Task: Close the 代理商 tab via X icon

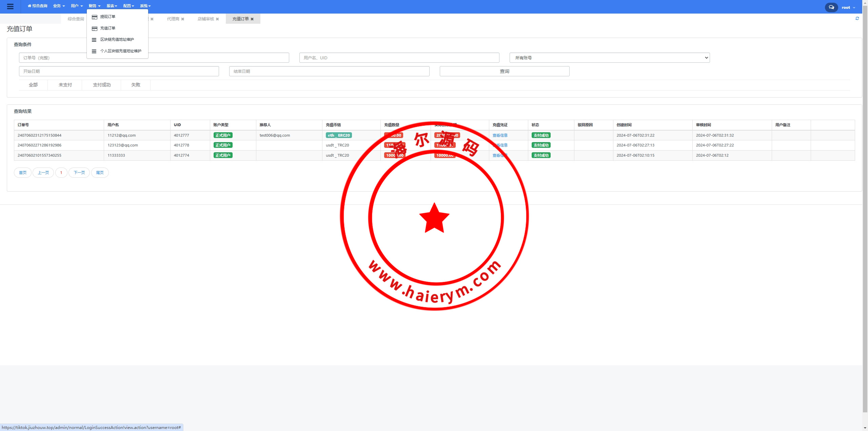Action: [182, 19]
